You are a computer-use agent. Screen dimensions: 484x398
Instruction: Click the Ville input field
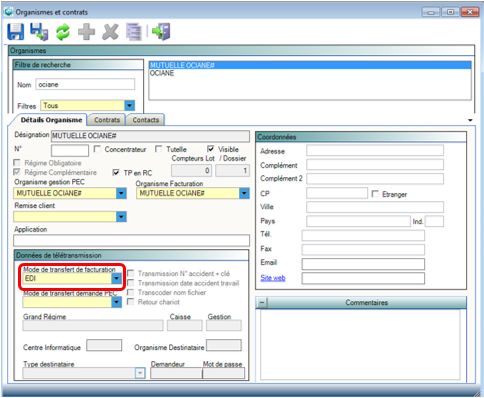pyautogui.click(x=375, y=207)
